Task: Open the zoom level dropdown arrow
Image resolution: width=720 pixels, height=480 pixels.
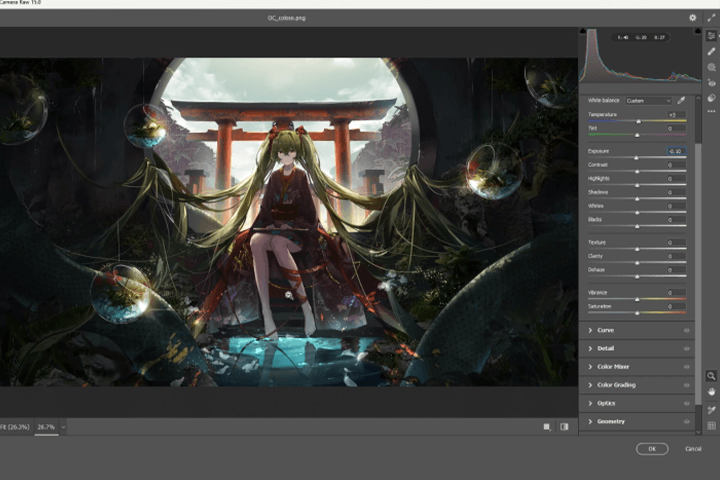Action: pyautogui.click(x=63, y=427)
